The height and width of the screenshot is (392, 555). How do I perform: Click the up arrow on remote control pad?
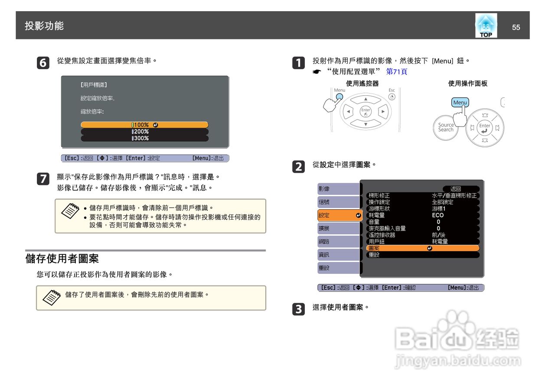[366, 99]
